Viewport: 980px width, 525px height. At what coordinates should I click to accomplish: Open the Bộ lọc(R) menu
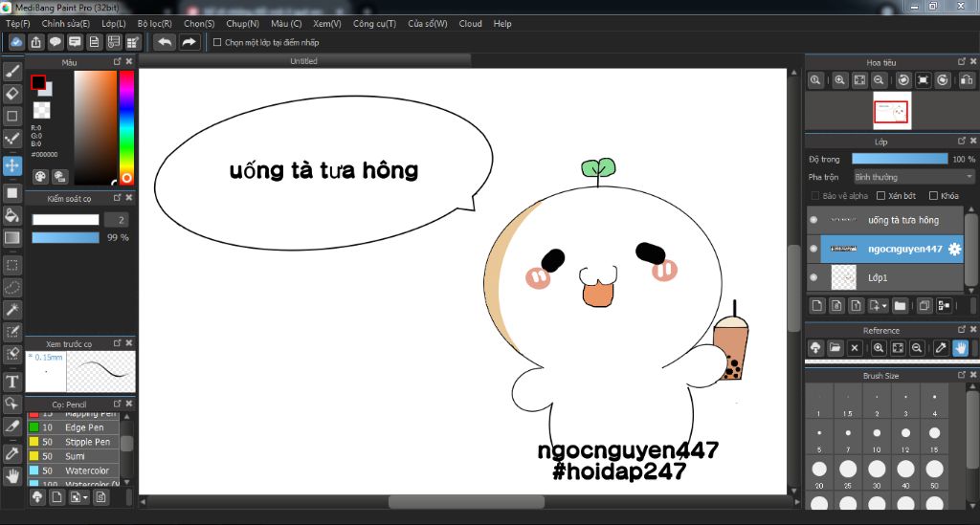coord(154,24)
